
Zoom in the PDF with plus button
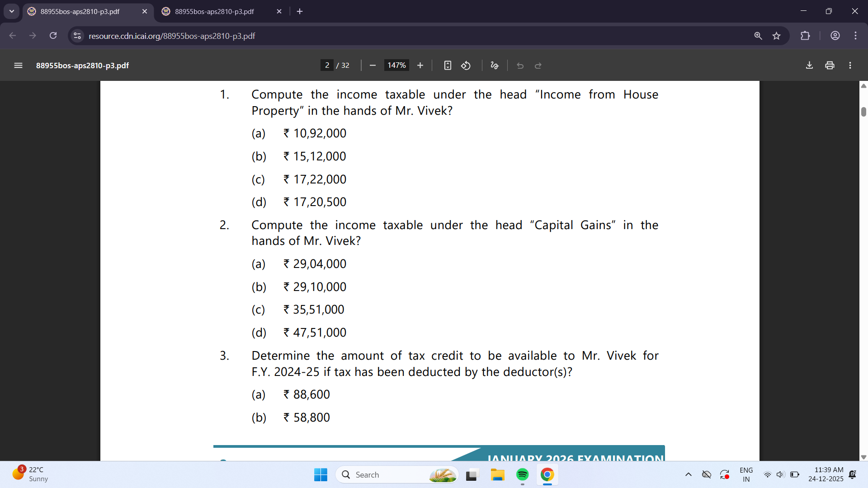pyautogui.click(x=420, y=66)
